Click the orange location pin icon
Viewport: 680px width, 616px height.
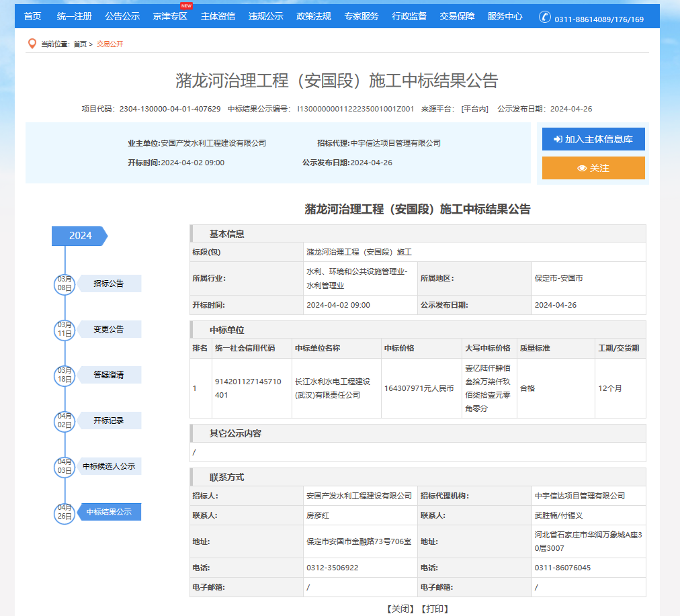point(32,44)
